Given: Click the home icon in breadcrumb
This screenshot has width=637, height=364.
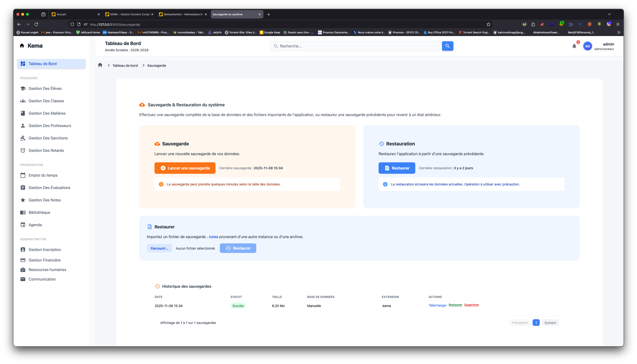Looking at the screenshot, I should pyautogui.click(x=100, y=65).
